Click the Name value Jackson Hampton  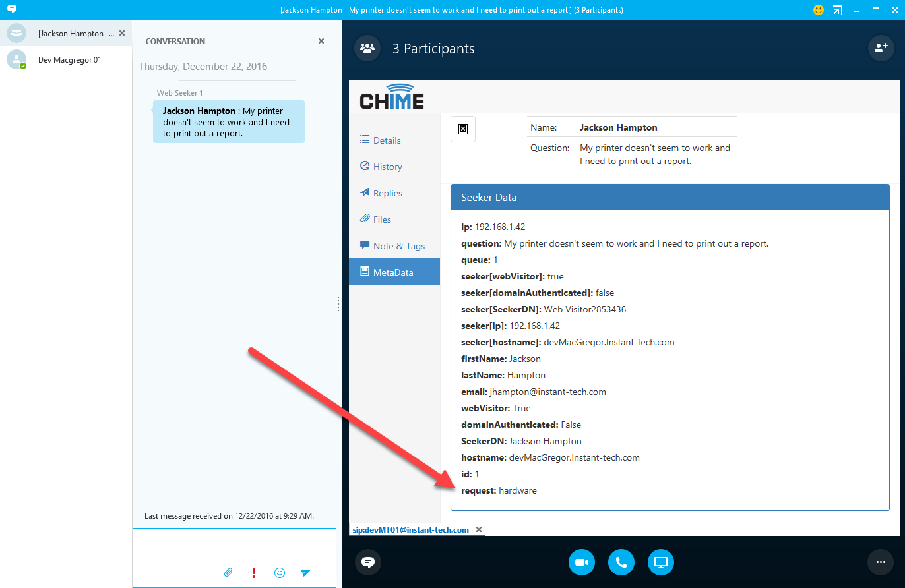point(619,127)
